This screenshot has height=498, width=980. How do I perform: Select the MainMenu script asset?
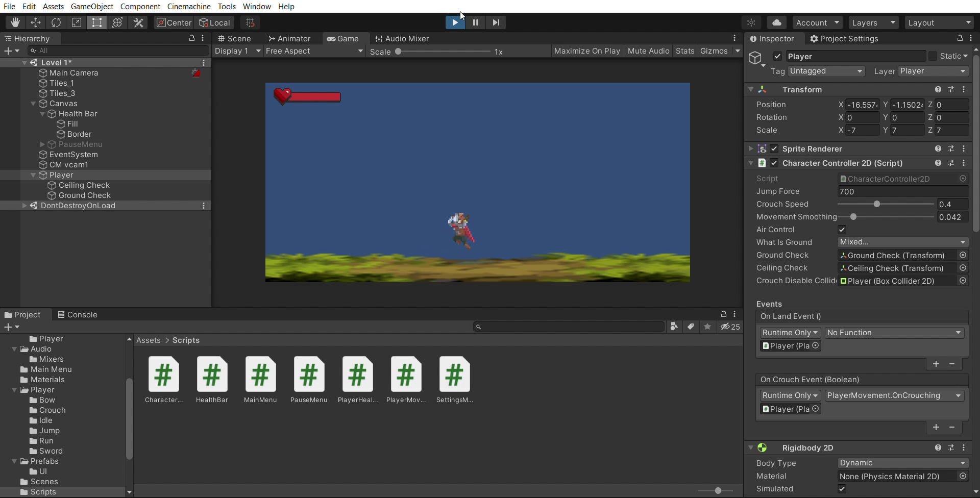[x=260, y=380]
